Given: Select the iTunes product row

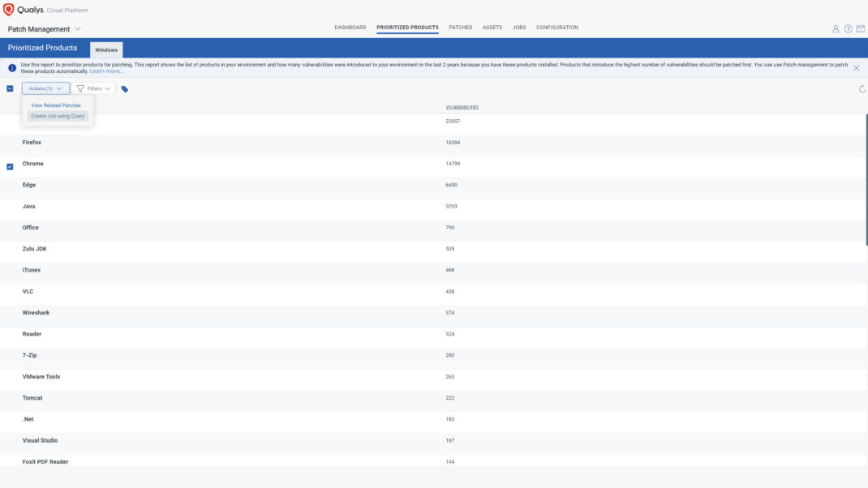Looking at the screenshot, I should click(x=433, y=273).
